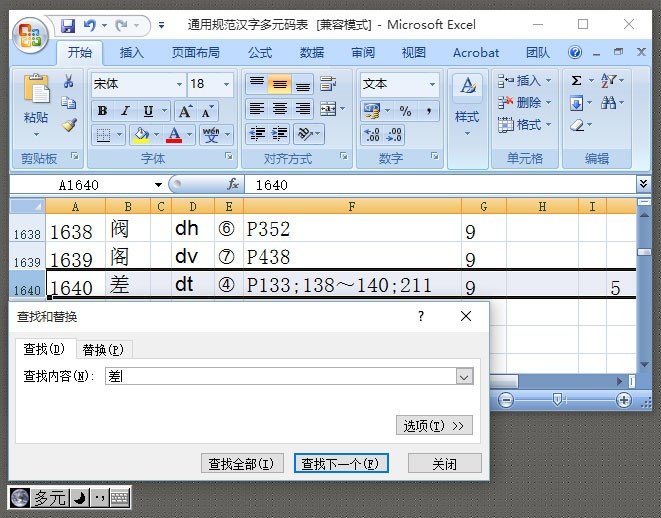Expand font name 宋体 dropdown
The width and height of the screenshot is (661, 518).
pos(179,84)
